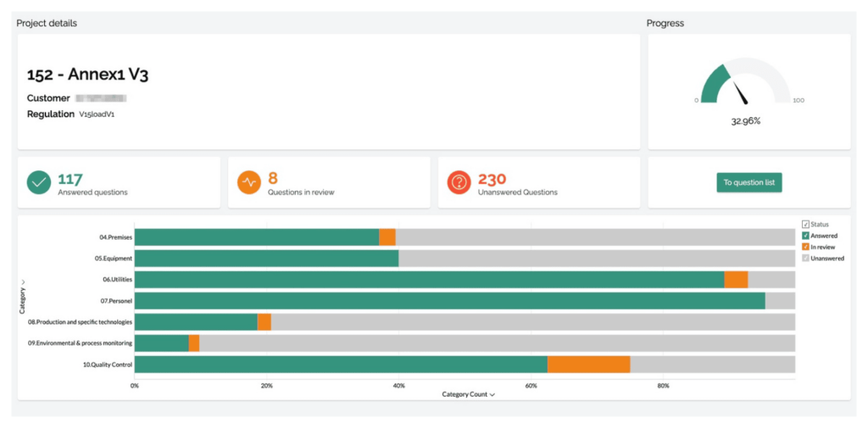This screenshot has height=428, width=868.
Task: Click the V15loadV1 regulation value
Action: coord(97,114)
